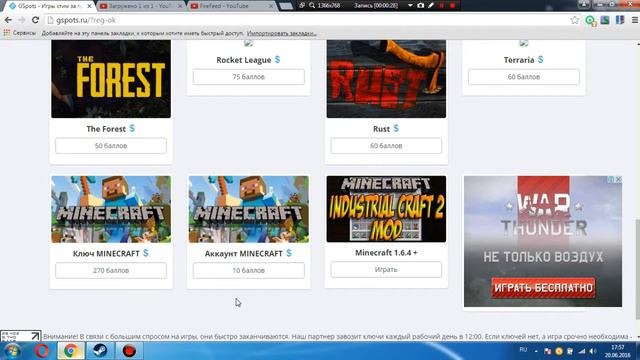
Task: Click the dollar icon beside Аккаунт MINECRAFT
Action: point(289,253)
